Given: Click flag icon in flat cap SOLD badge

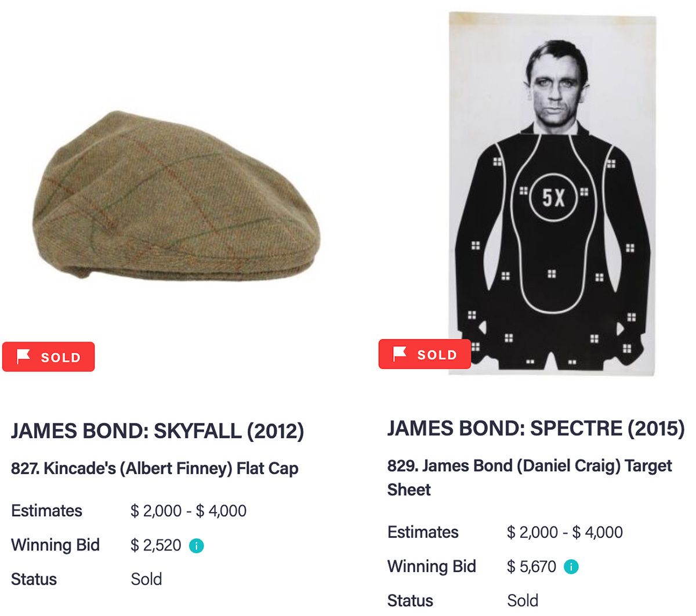Looking at the screenshot, I should (x=24, y=356).
